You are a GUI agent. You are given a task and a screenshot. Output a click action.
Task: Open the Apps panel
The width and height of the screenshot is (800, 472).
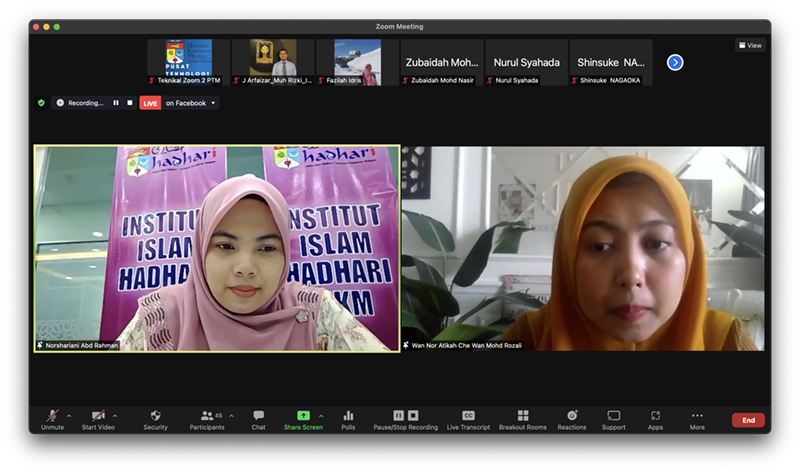coord(655,415)
